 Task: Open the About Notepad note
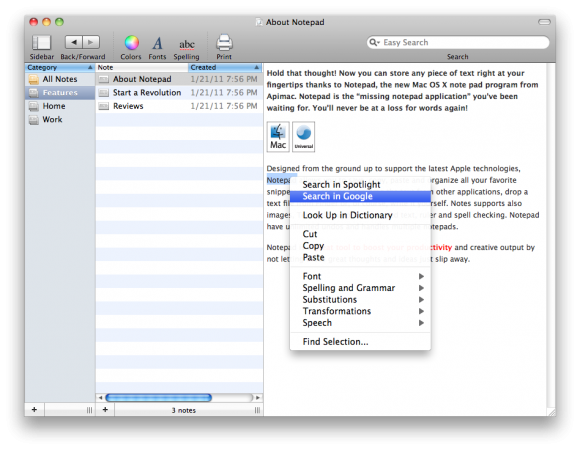(179, 79)
